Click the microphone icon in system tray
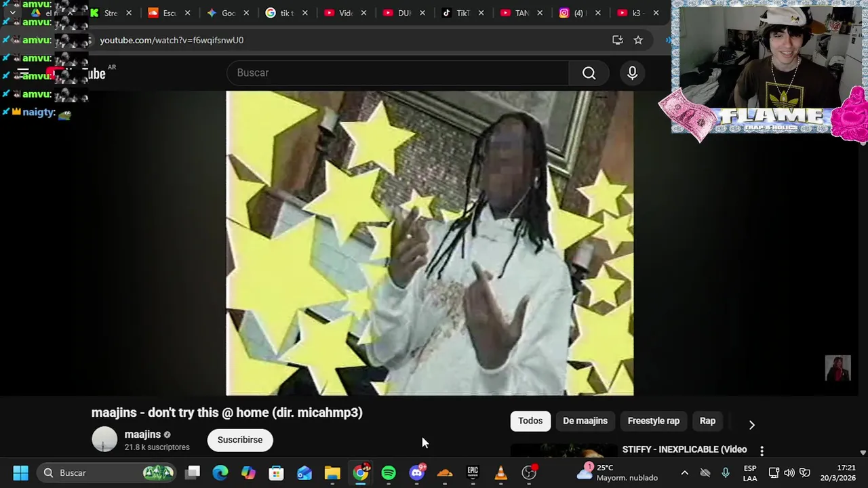The image size is (868, 488). coord(726,472)
